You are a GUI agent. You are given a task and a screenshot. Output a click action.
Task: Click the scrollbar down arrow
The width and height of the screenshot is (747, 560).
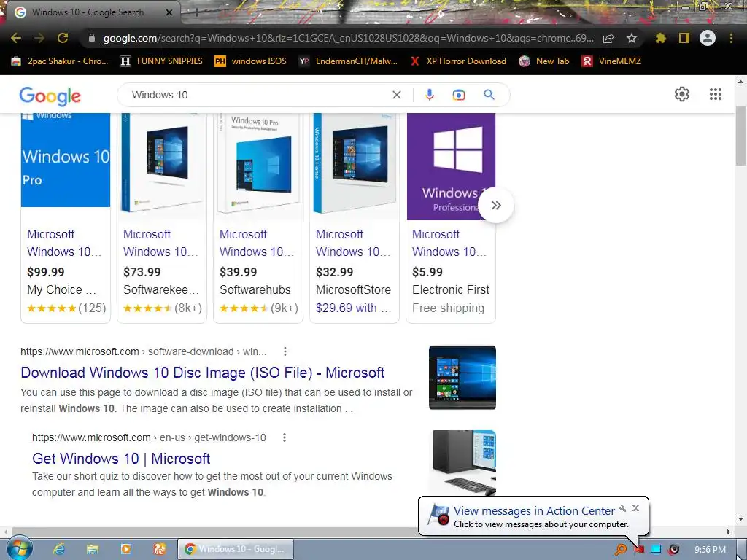pos(740,519)
